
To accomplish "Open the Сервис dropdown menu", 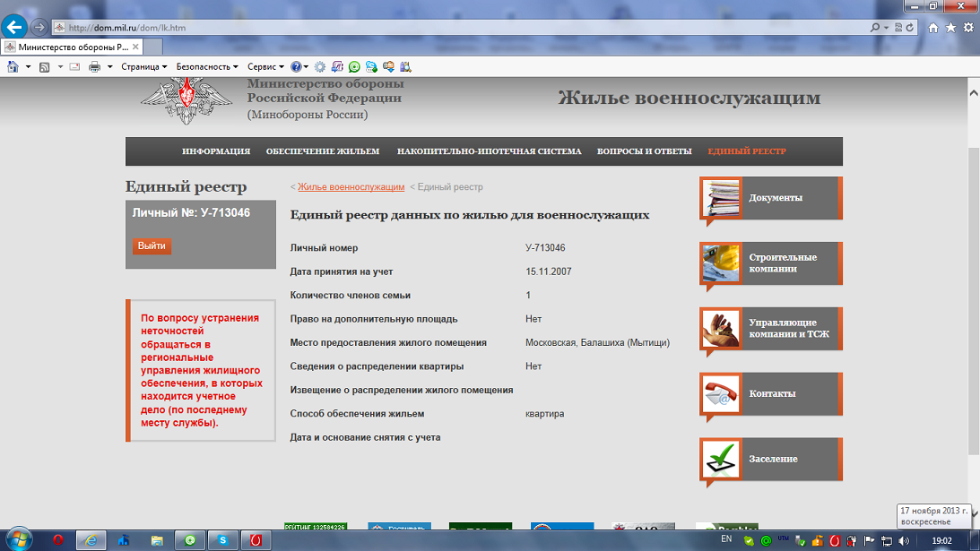I will click(x=265, y=66).
